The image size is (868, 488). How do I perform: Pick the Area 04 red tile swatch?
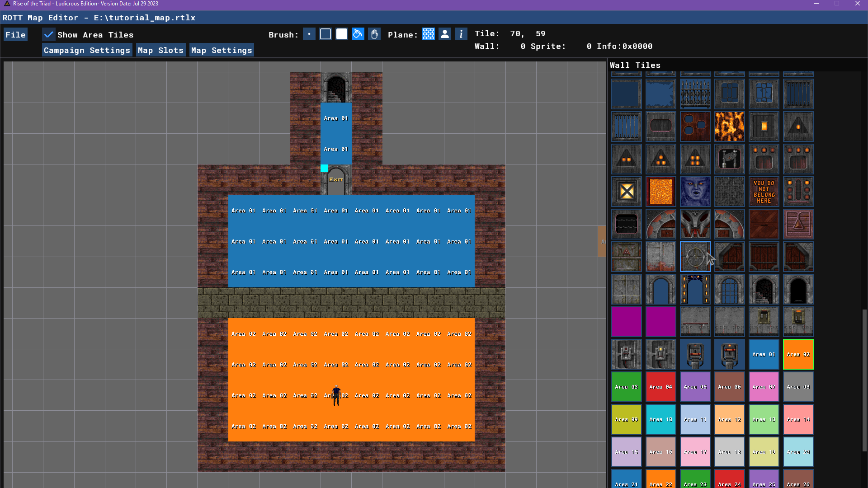[661, 387]
